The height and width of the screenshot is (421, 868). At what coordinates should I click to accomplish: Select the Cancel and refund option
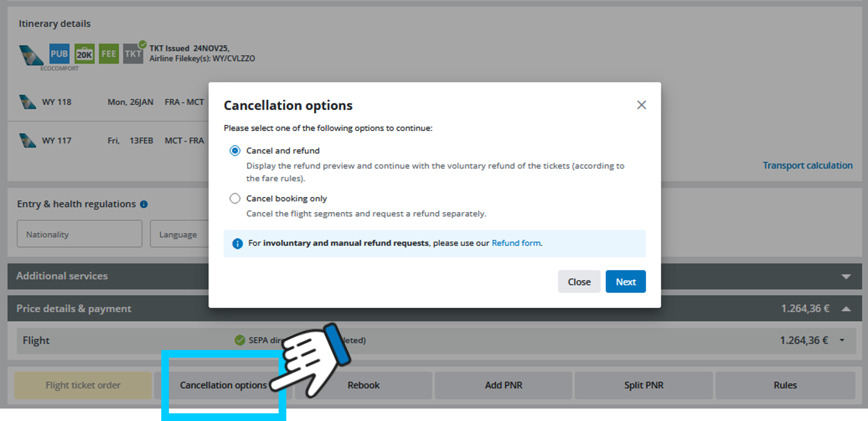(235, 151)
